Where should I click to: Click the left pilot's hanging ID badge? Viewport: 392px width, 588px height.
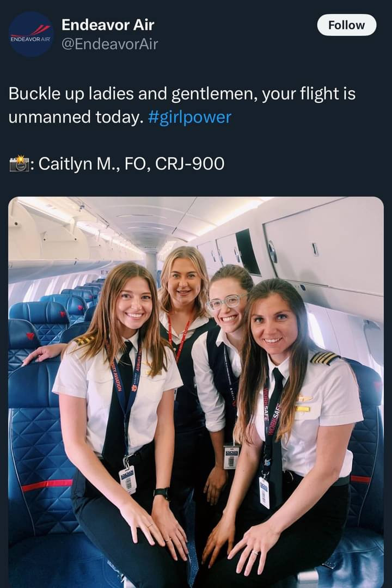[128, 480]
